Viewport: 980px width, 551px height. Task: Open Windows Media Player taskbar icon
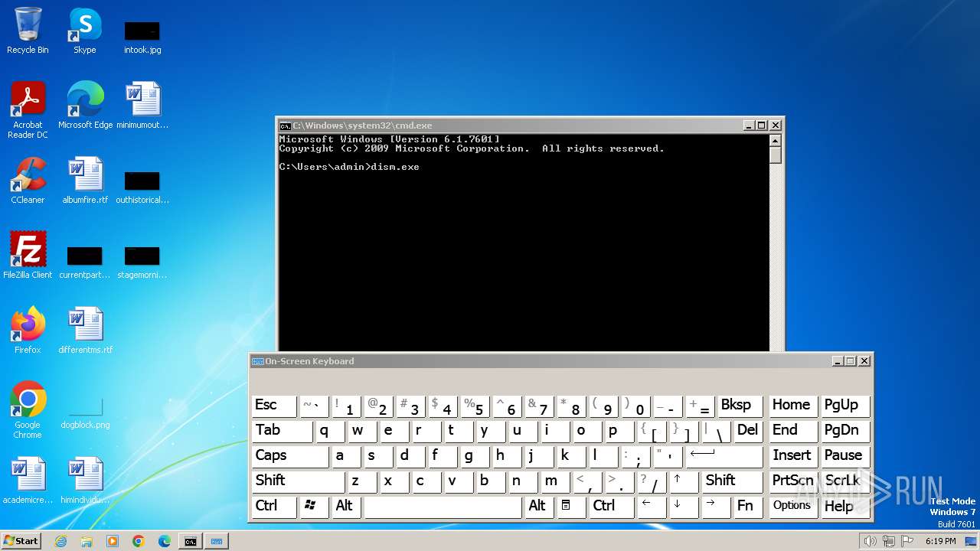tap(113, 541)
